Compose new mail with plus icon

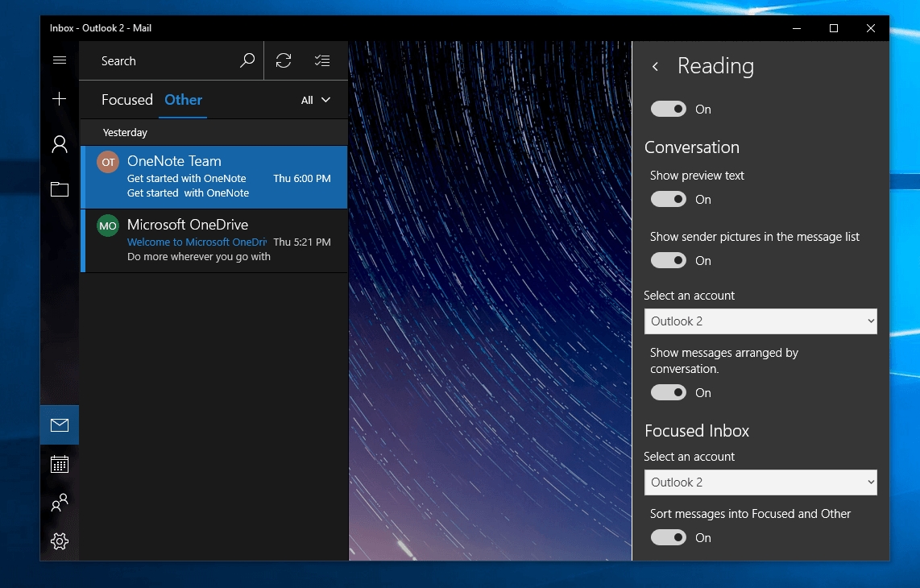(x=60, y=98)
